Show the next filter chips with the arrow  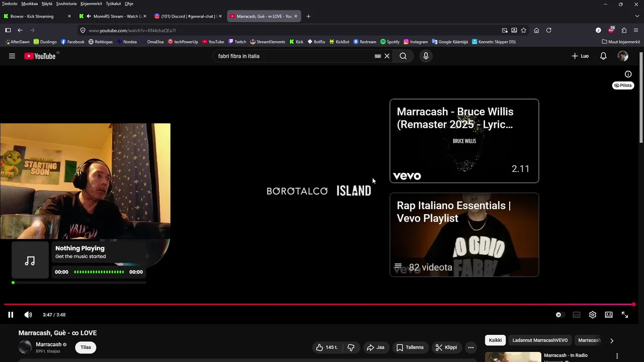click(x=612, y=340)
